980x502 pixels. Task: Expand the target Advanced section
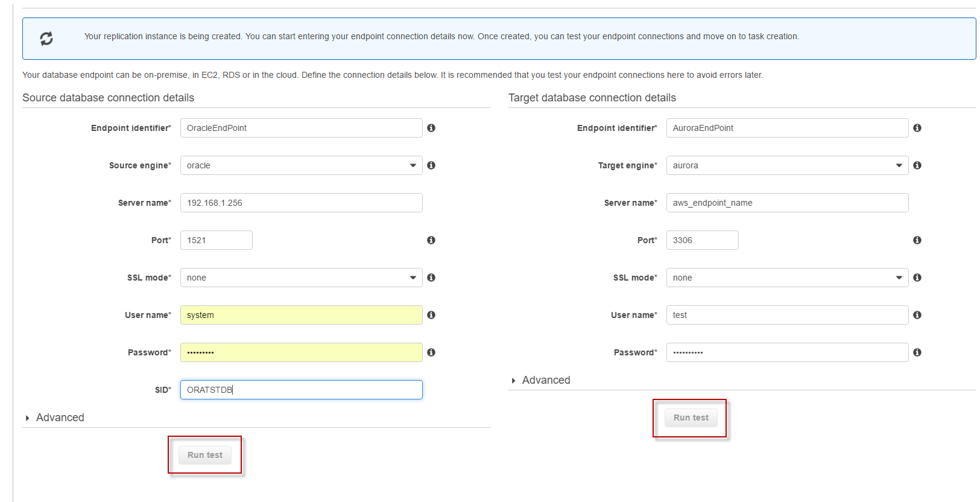540,380
